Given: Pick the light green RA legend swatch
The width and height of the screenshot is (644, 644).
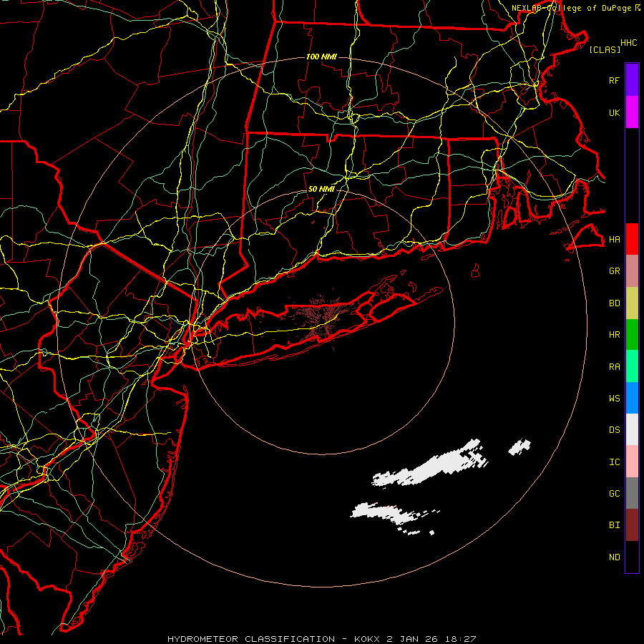Looking at the screenshot, I should [632, 366].
